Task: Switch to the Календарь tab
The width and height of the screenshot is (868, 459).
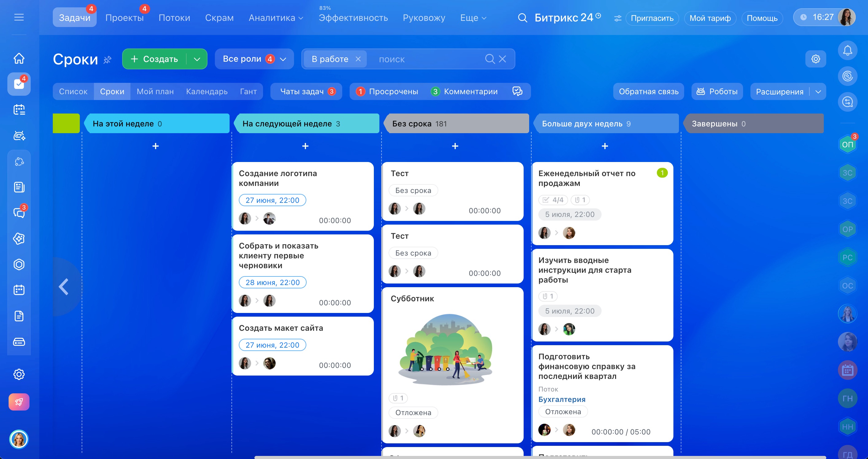Action: point(207,91)
